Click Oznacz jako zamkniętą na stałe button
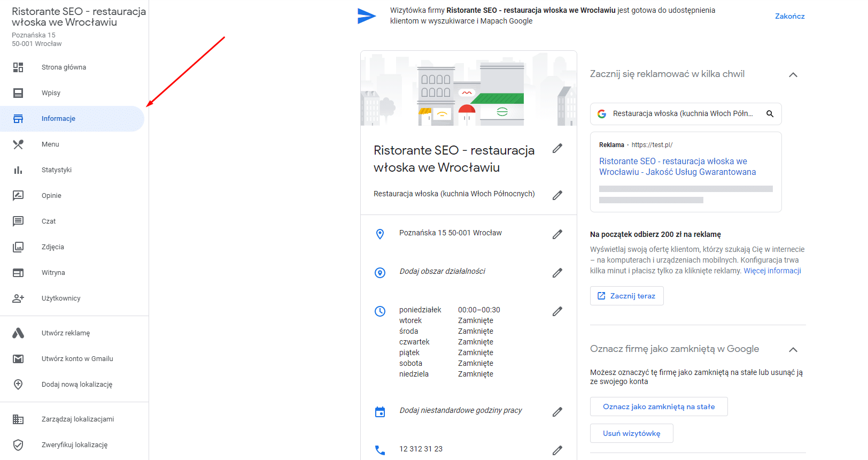The height and width of the screenshot is (460, 868). [x=659, y=407]
